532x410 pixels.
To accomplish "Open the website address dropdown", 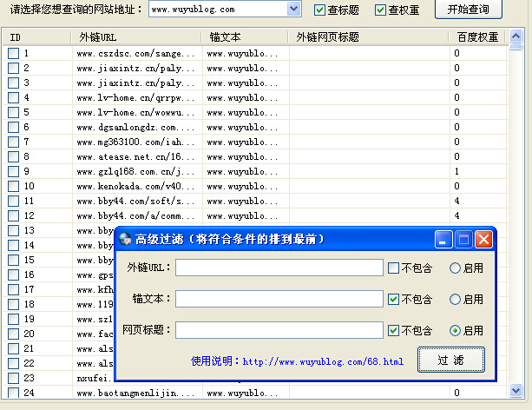I will click(x=293, y=10).
